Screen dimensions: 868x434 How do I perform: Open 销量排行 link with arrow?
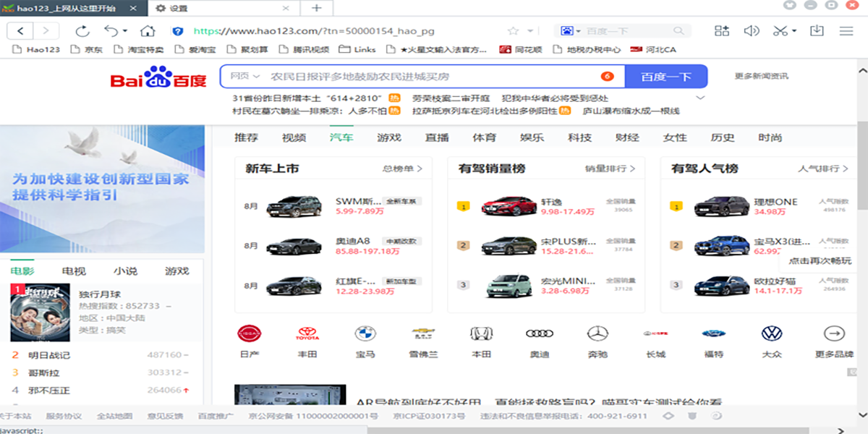point(610,169)
